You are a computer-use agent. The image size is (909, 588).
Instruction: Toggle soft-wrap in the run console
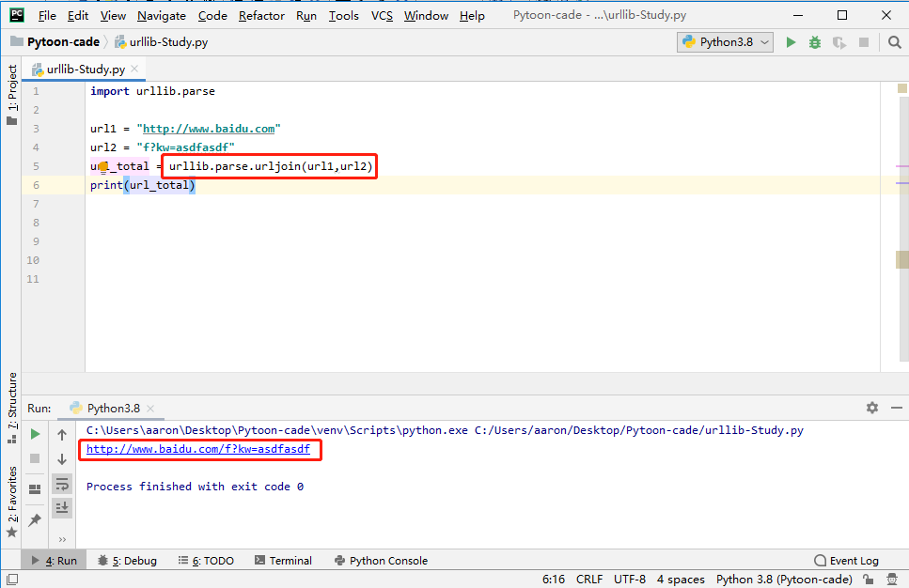[62, 484]
